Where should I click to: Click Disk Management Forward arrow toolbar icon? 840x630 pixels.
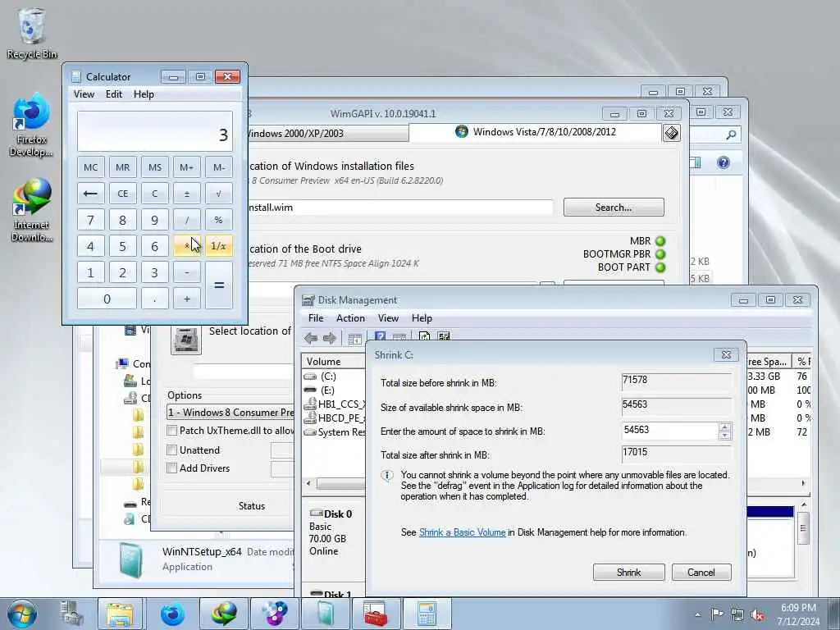tap(330, 338)
